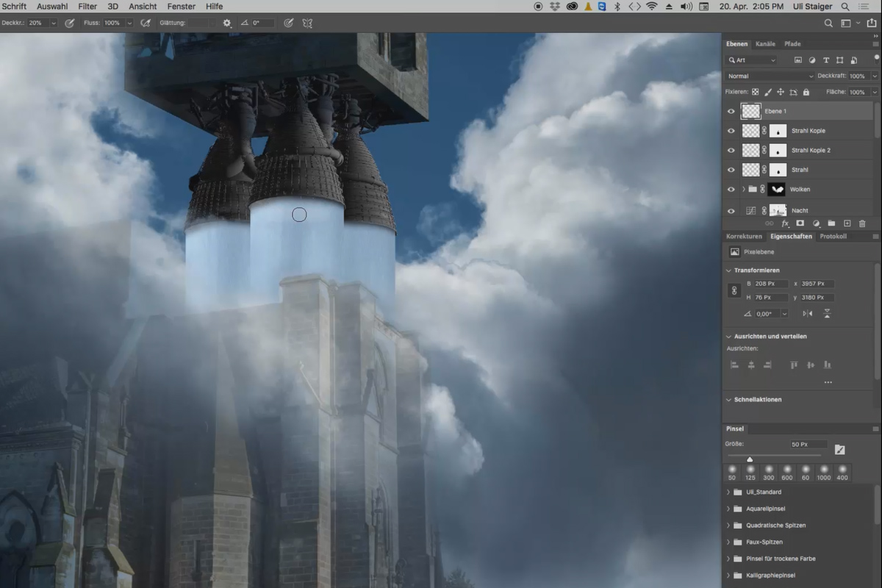Viewport: 882px width, 588px height.
Task: Open more align options ellipsis
Action: coord(828,383)
